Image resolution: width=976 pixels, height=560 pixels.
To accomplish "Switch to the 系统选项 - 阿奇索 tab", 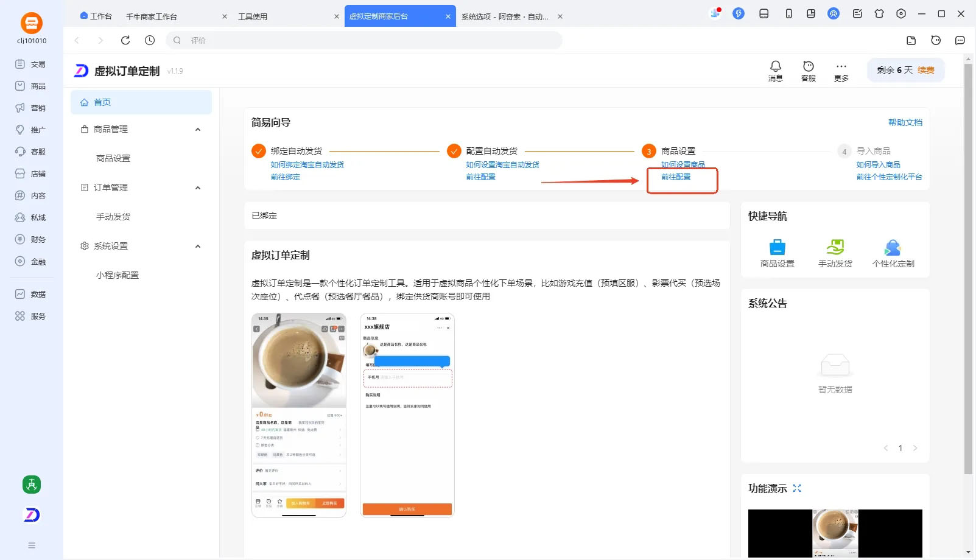I will click(505, 16).
